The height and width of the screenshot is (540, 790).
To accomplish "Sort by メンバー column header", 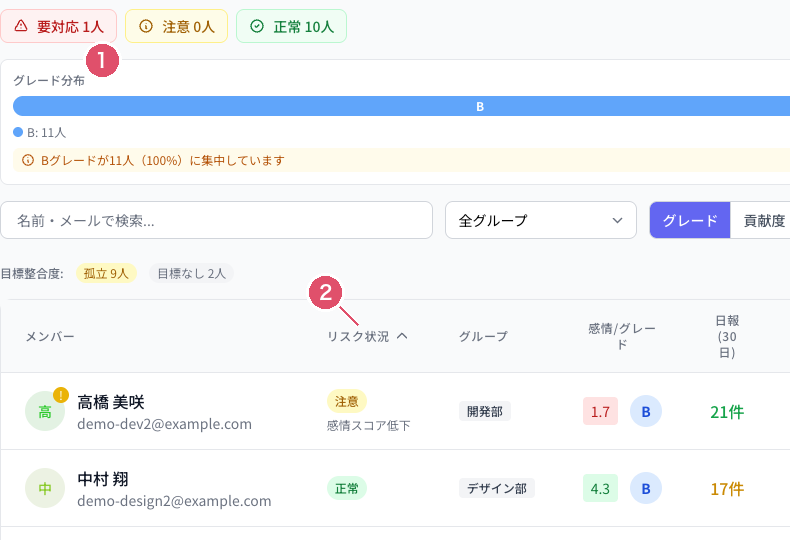I will [x=50, y=336].
